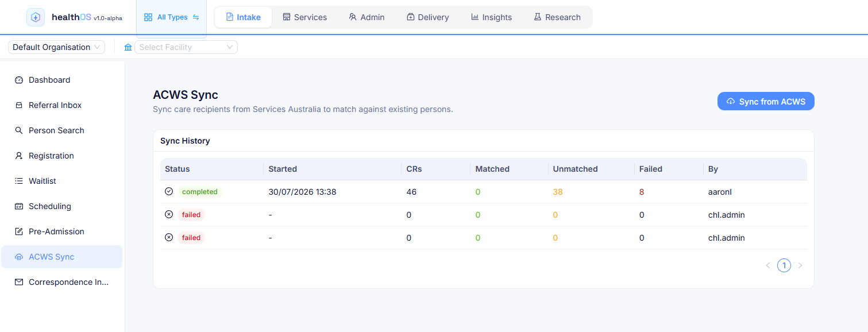868x332 pixels.
Task: Click the ACWS Sync page heading
Action: (186, 95)
